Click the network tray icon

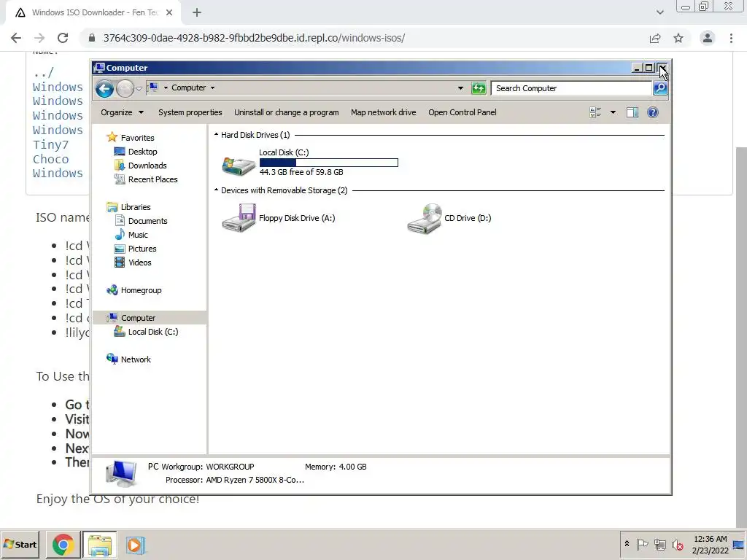(659, 544)
